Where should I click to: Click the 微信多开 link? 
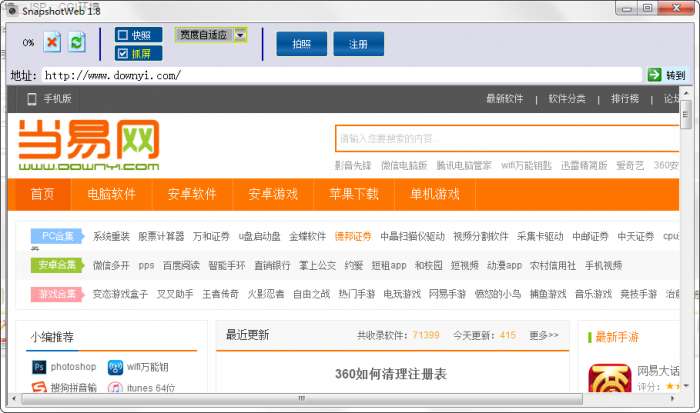click(111, 266)
